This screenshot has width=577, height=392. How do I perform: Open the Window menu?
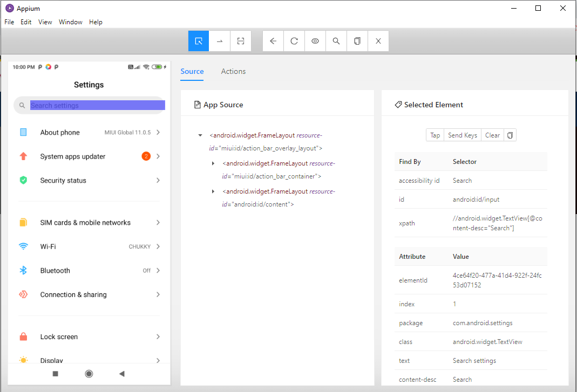(71, 22)
